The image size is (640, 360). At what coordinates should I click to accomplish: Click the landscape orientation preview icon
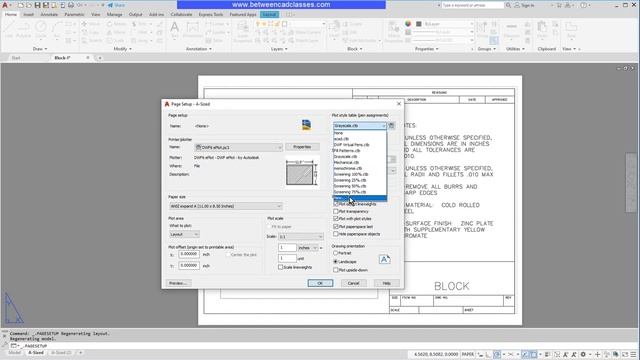384,259
